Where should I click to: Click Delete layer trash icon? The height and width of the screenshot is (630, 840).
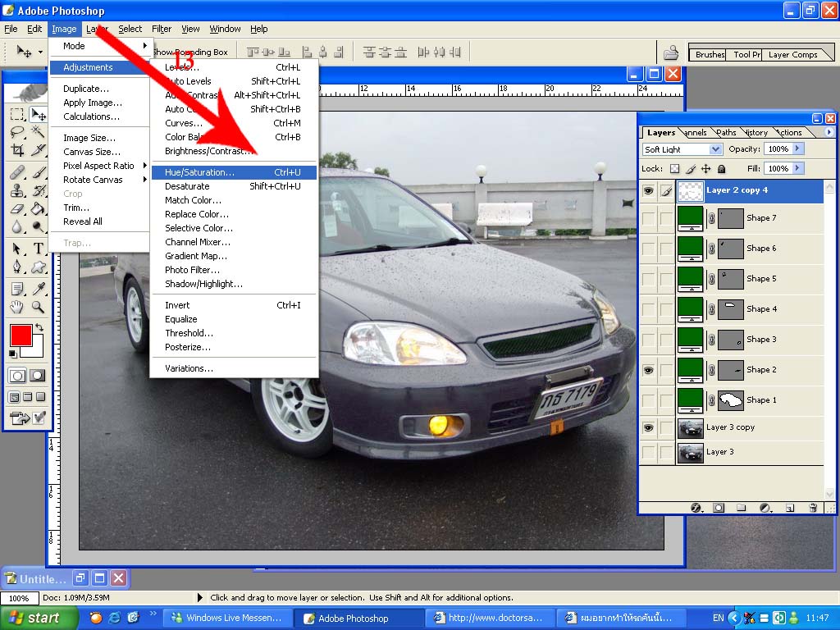tap(813, 507)
